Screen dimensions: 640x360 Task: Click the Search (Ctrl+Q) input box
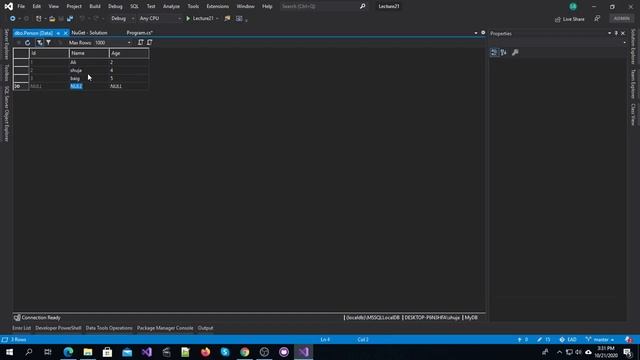[x=319, y=6]
